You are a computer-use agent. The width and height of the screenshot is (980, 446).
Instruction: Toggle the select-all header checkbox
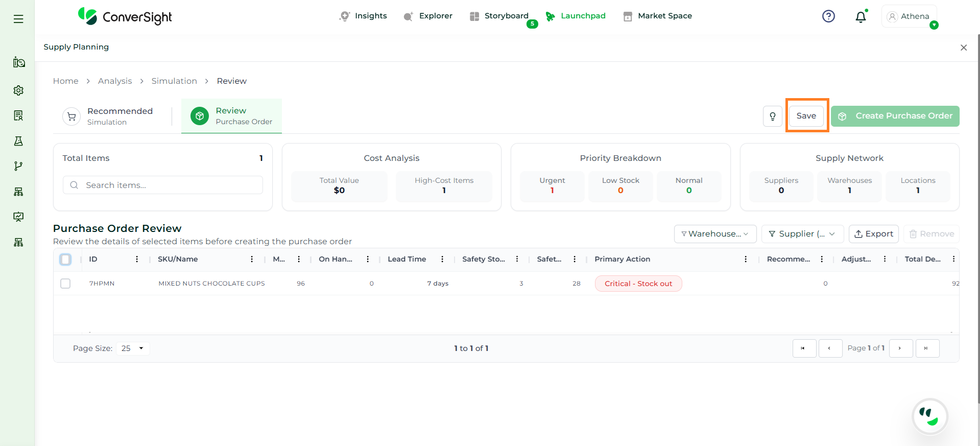[x=65, y=260]
